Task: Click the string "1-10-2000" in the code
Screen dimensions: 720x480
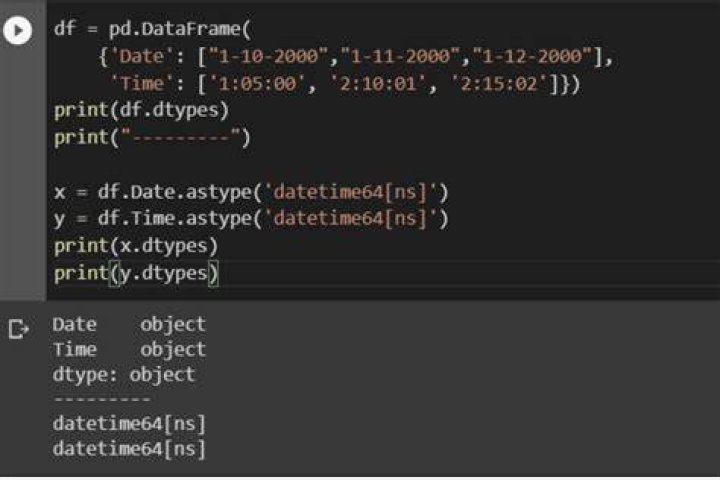Action: pos(269,56)
